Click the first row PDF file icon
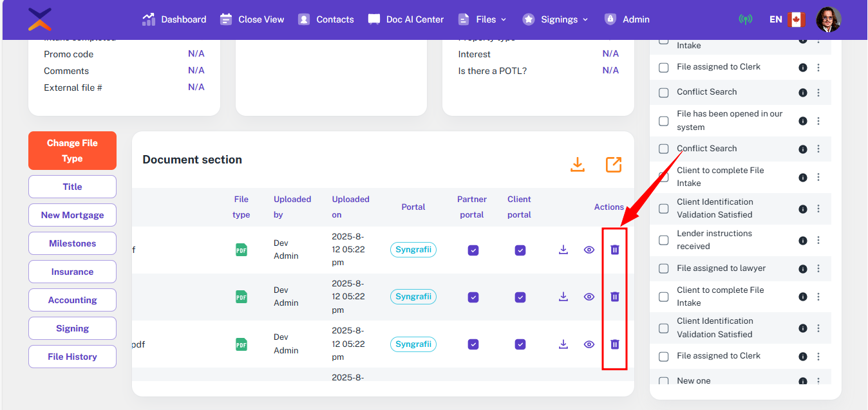The image size is (868, 410). [x=241, y=250]
